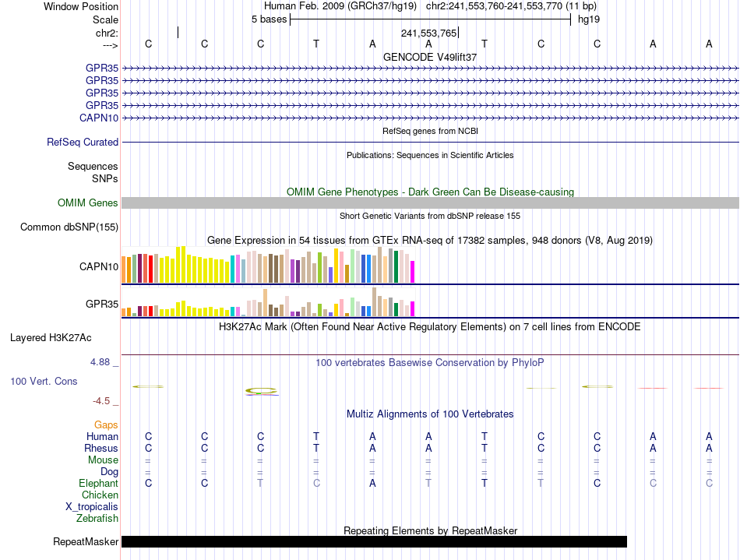The width and height of the screenshot is (740, 560).
Task: Click the 'Human Feb. 2009 (GRCh37/hg19)' assembly text
Action: pos(340,6)
